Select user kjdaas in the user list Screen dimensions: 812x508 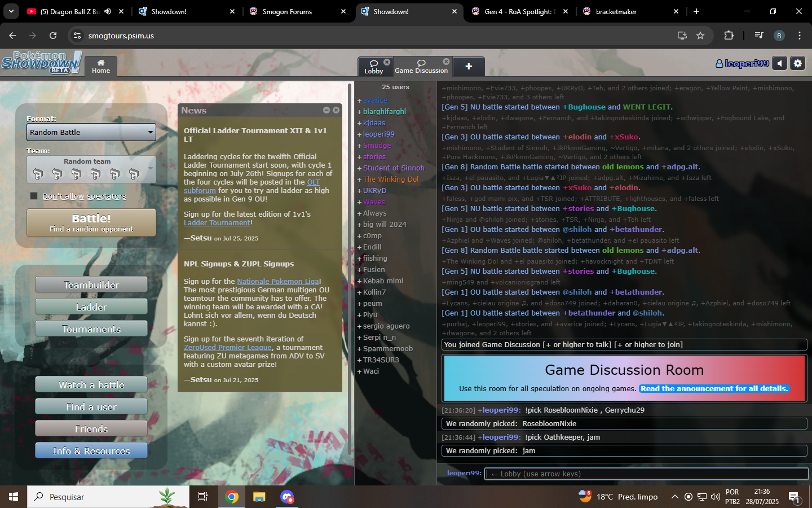(374, 123)
